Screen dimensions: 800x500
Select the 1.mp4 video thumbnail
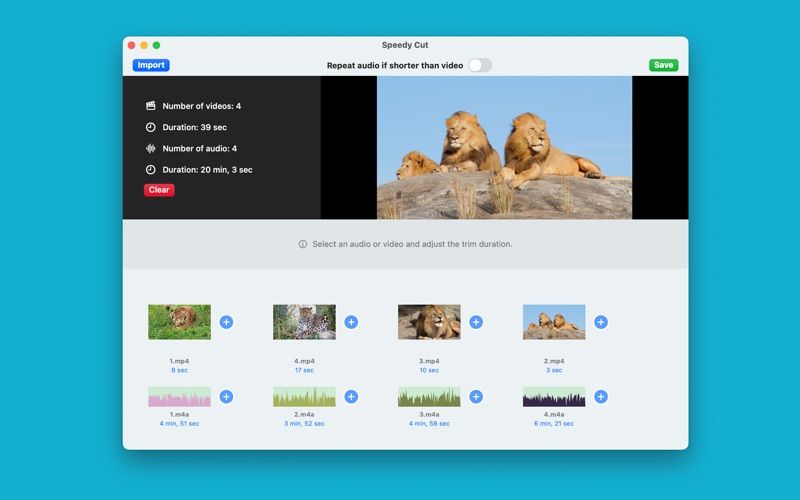pos(179,322)
